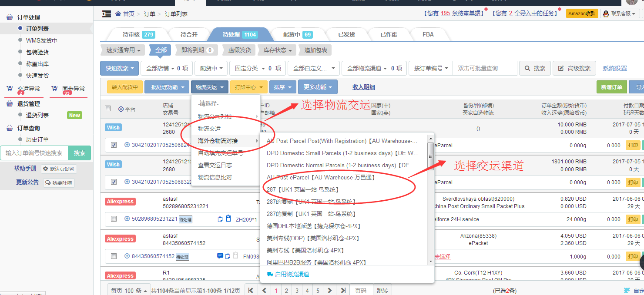
Task: Click the 新增订单 button
Action: tap(611, 87)
